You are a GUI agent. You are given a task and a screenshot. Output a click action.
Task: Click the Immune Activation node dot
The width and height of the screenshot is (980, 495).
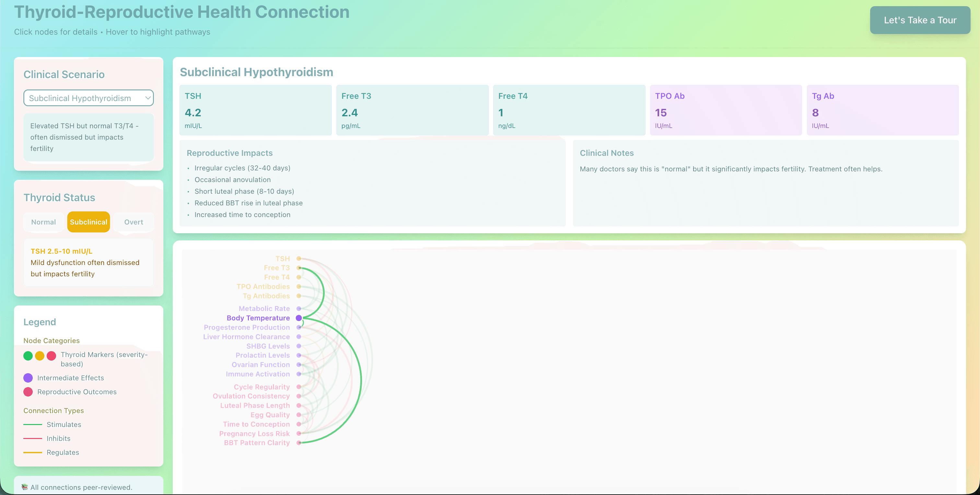[x=300, y=374]
